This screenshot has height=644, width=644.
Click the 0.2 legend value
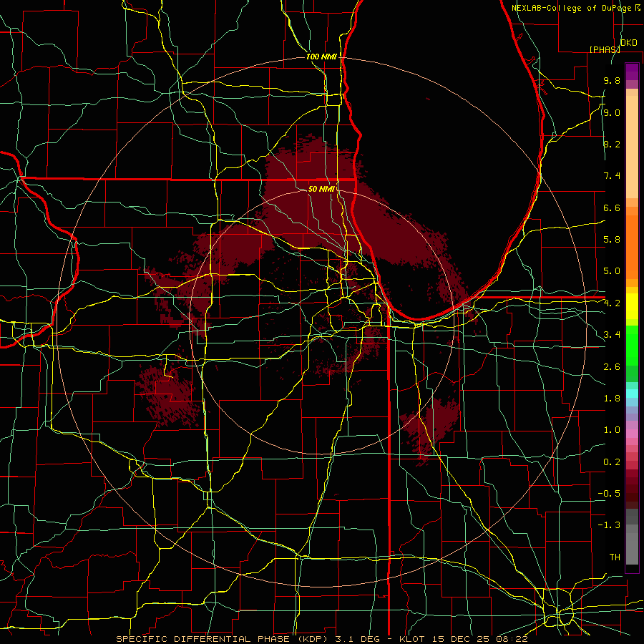click(612, 462)
